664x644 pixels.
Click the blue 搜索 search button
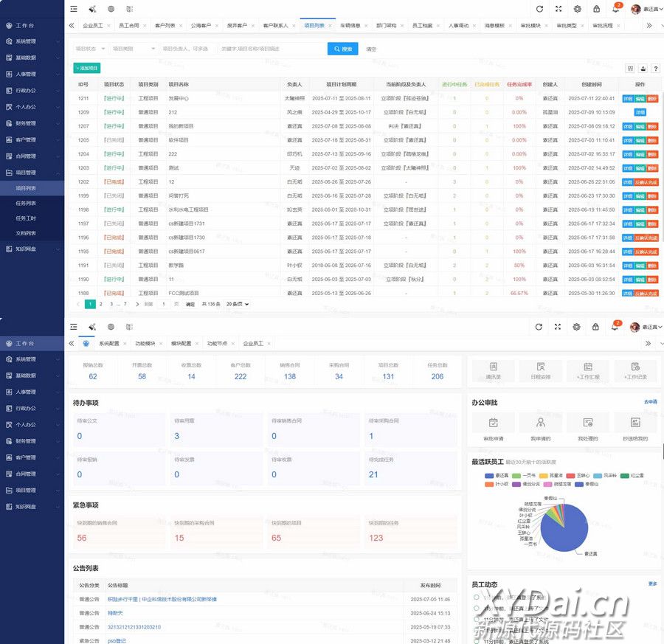343,49
